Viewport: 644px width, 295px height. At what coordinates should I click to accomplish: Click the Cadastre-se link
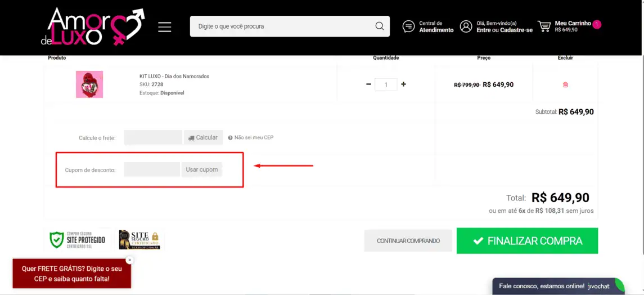point(516,30)
